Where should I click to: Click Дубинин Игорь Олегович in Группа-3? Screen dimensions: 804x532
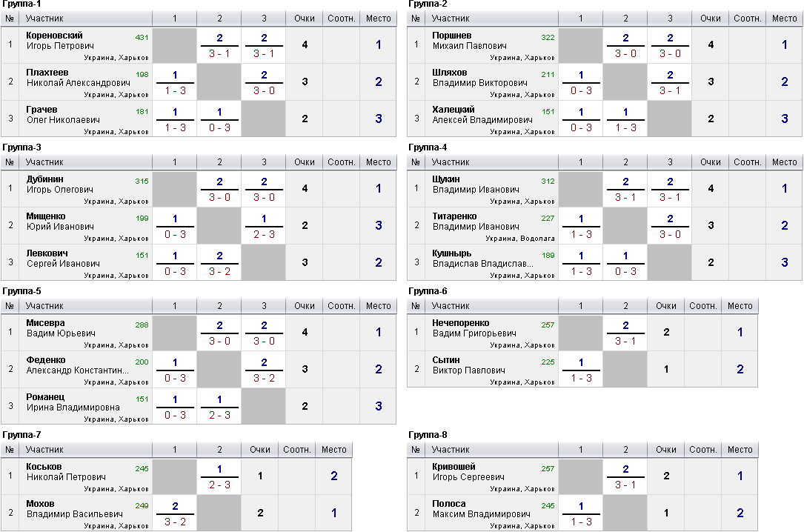[60, 184]
